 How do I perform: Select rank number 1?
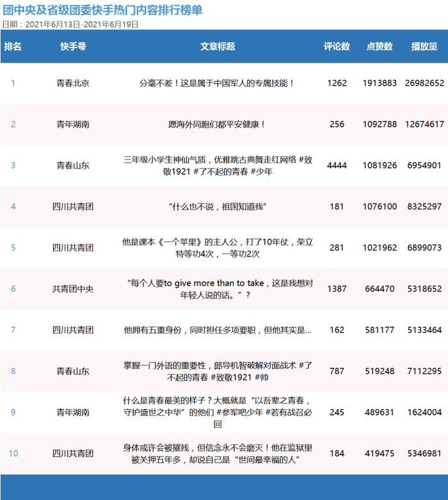[13, 83]
